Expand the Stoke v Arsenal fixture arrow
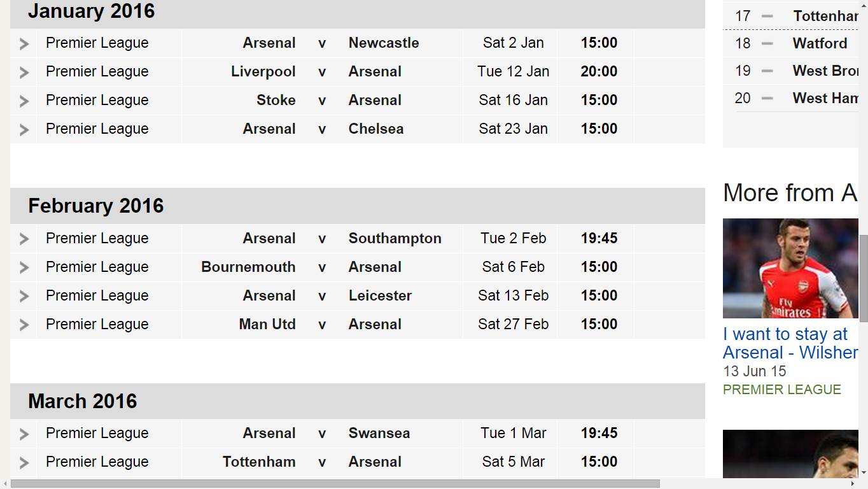 point(24,101)
